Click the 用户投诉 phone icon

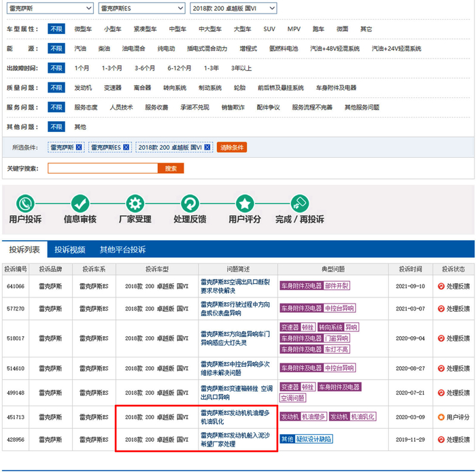[x=26, y=203]
